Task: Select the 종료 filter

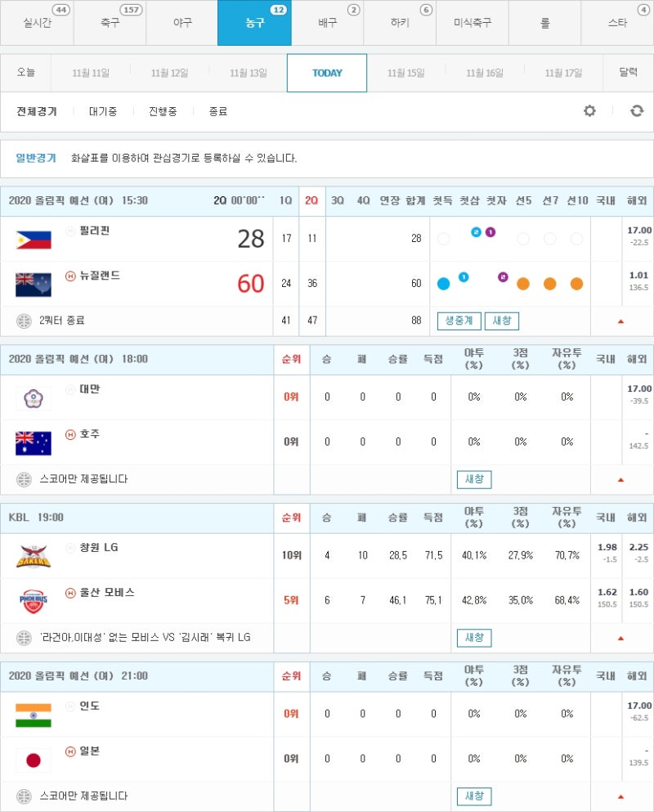Action: click(218, 111)
